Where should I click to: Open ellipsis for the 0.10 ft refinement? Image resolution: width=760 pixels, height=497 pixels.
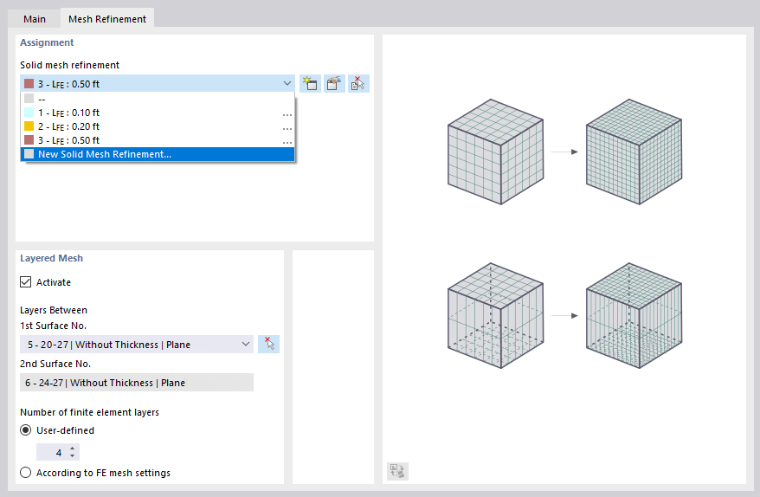tap(287, 114)
